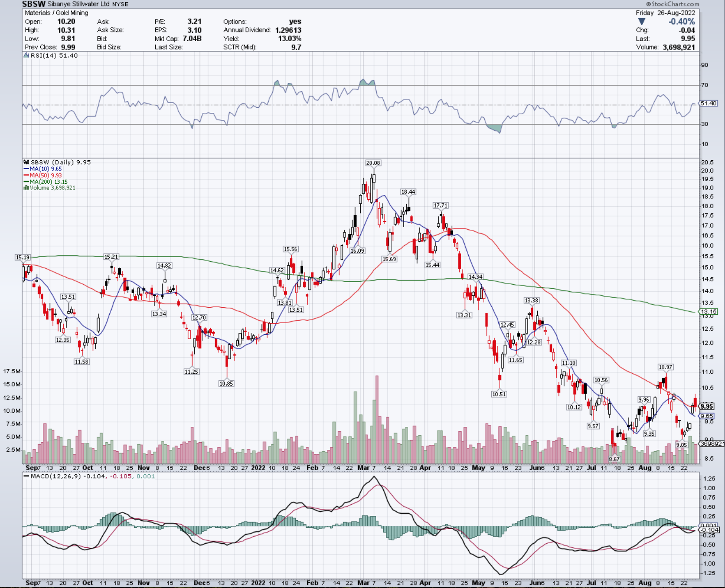
Task: Click the 10.85 December low label
Action: [x=226, y=383]
